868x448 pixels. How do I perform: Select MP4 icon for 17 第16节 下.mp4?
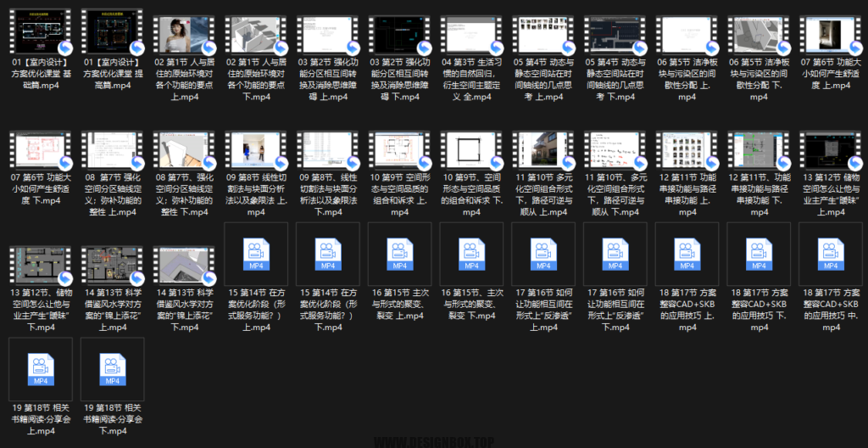[x=615, y=254]
